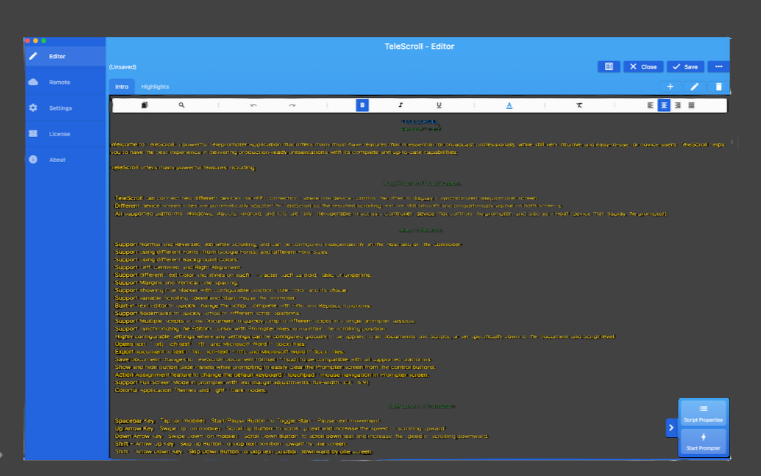Rename the script using the pencil icon
761x476 pixels.
point(695,86)
